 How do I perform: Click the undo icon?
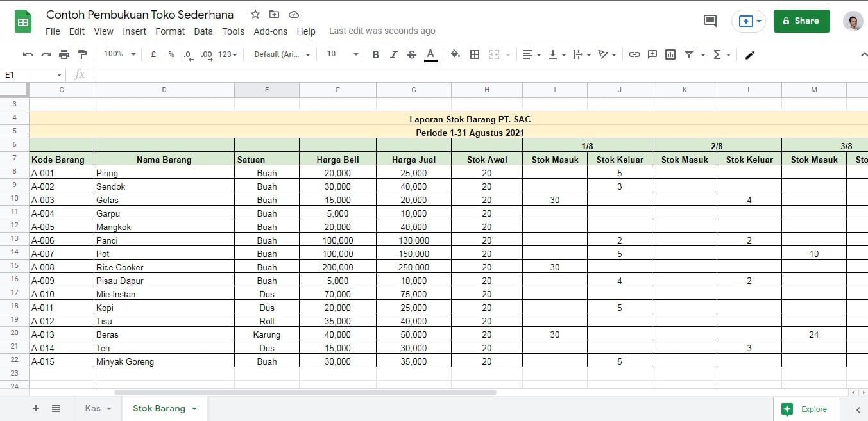[x=28, y=54]
